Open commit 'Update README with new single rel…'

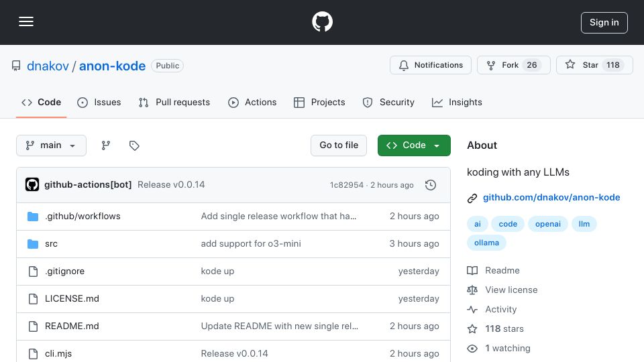point(279,326)
